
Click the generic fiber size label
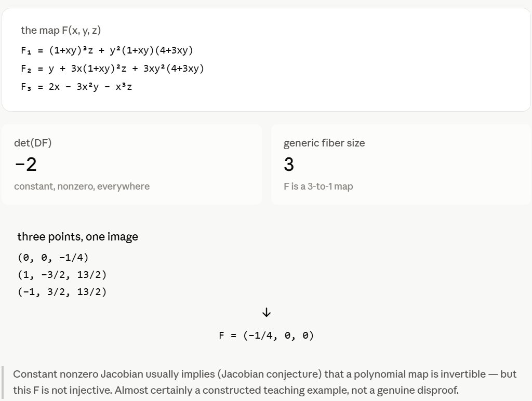pos(324,143)
